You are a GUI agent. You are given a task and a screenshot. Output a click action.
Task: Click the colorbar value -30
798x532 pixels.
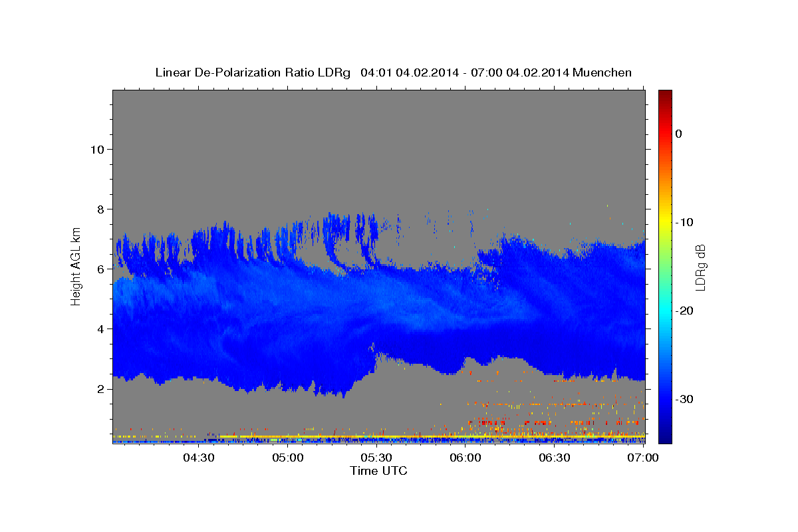point(685,399)
